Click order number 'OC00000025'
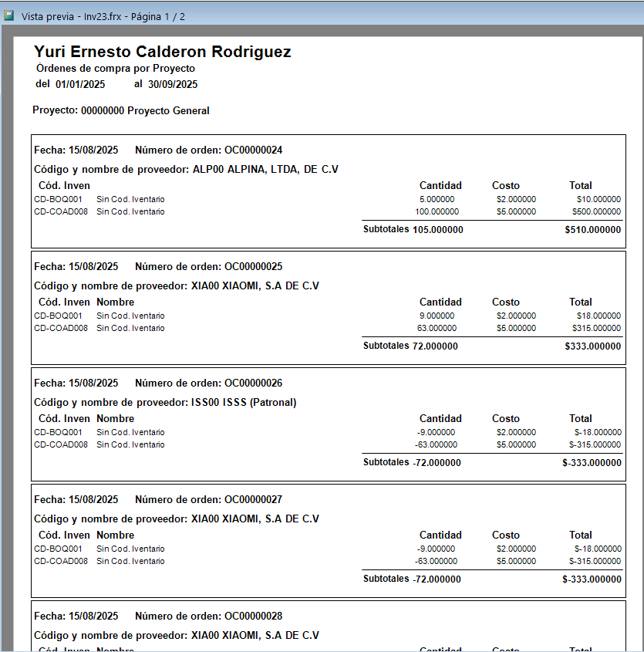Screen dimensions: 644x652 253,266
